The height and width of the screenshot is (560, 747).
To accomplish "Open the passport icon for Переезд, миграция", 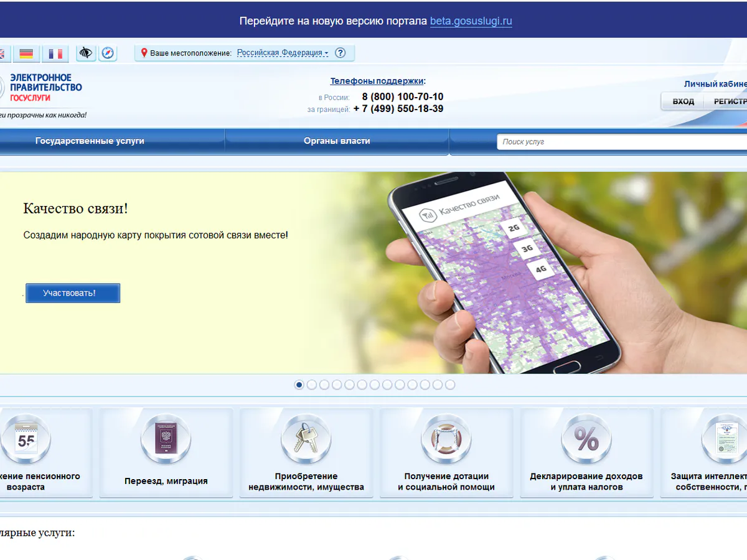I will coord(166,439).
